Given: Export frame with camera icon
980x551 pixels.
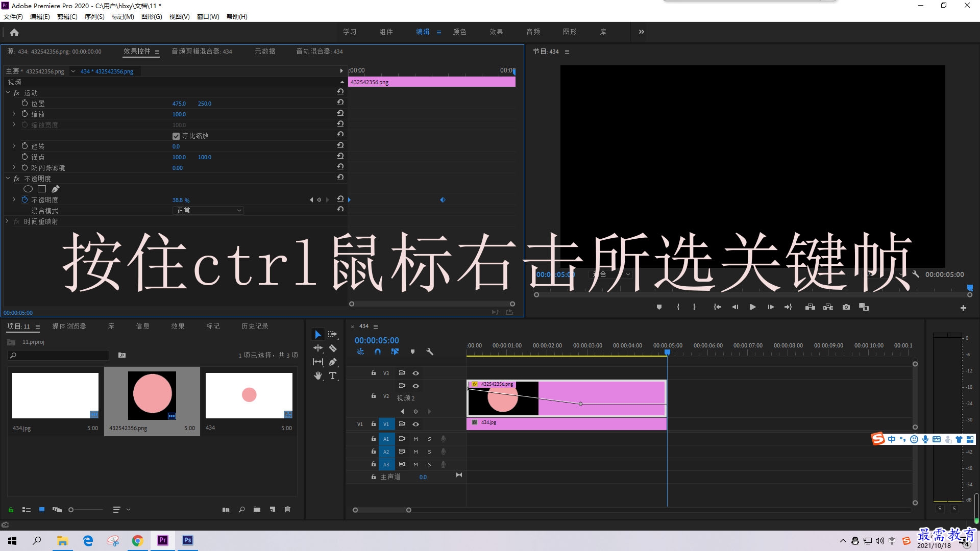Looking at the screenshot, I should point(846,307).
